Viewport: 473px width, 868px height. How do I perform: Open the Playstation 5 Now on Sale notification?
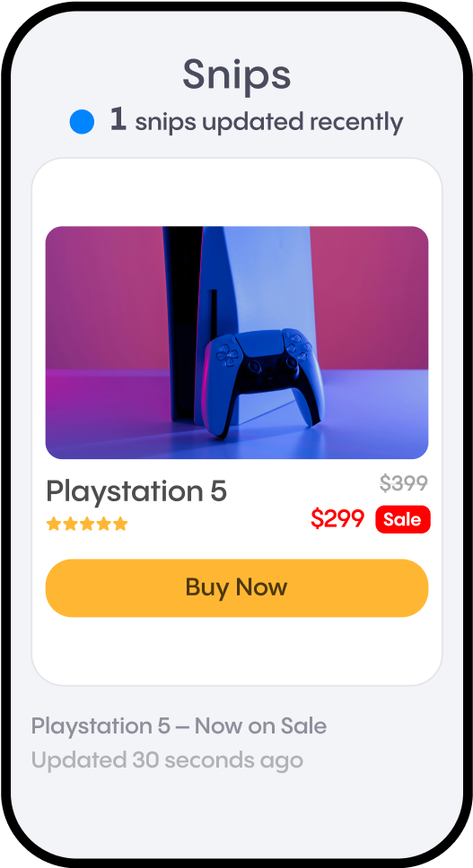pyautogui.click(x=179, y=725)
